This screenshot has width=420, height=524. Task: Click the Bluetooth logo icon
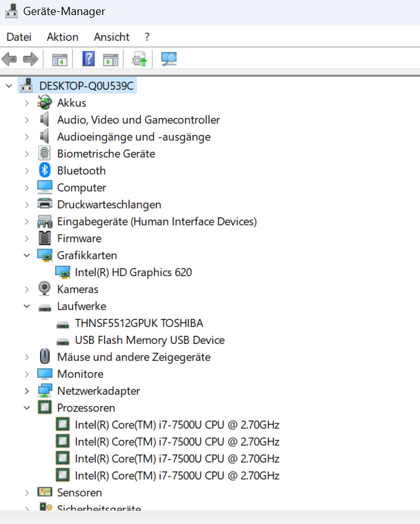45,170
